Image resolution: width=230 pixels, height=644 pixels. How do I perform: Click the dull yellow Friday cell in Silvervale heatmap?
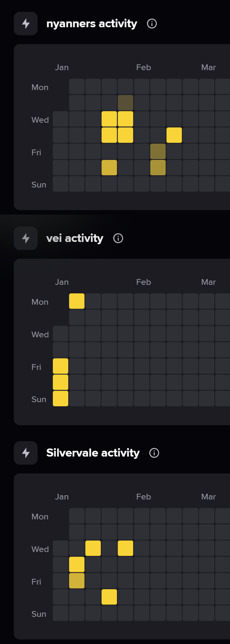point(77,581)
